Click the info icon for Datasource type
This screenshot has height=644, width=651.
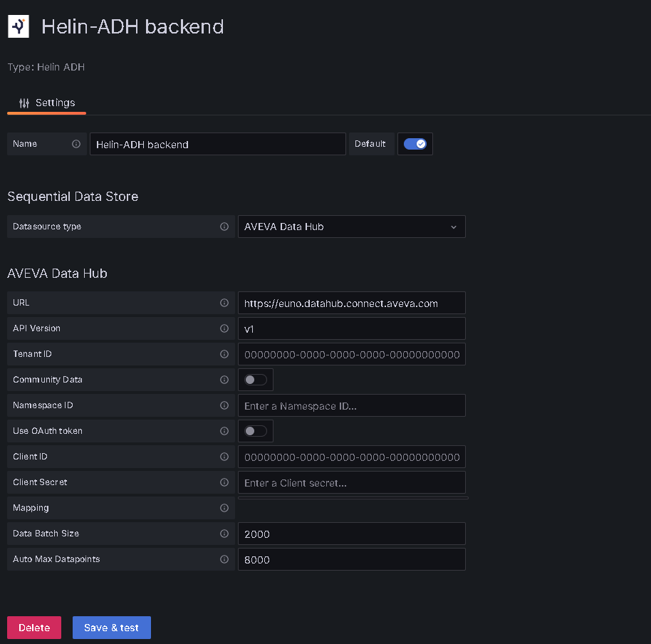[x=224, y=227]
